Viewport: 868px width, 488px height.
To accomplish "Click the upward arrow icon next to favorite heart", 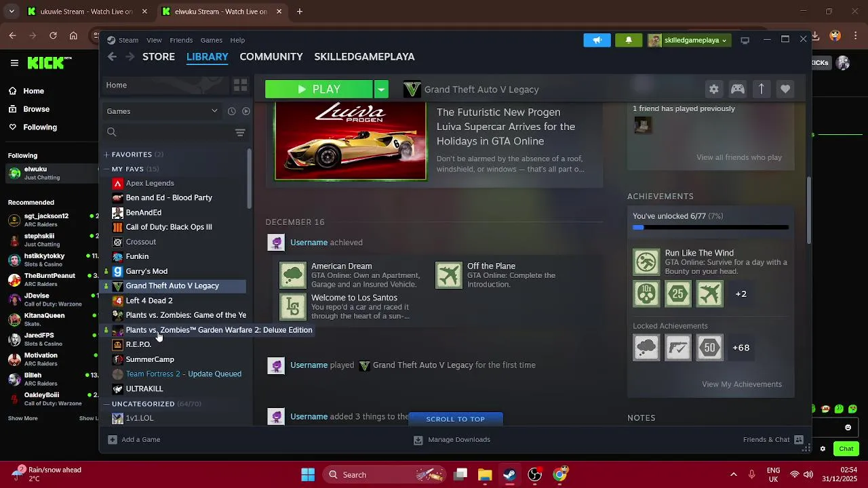I will pyautogui.click(x=761, y=89).
